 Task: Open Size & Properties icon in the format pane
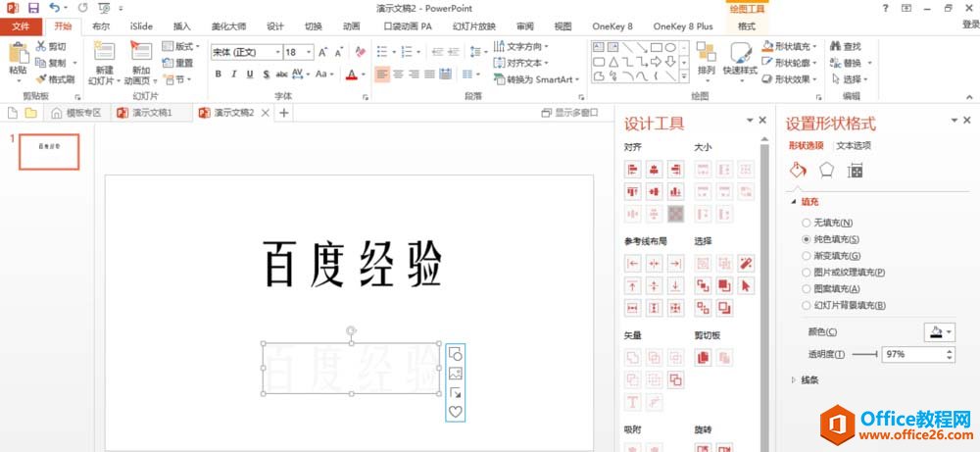855,171
